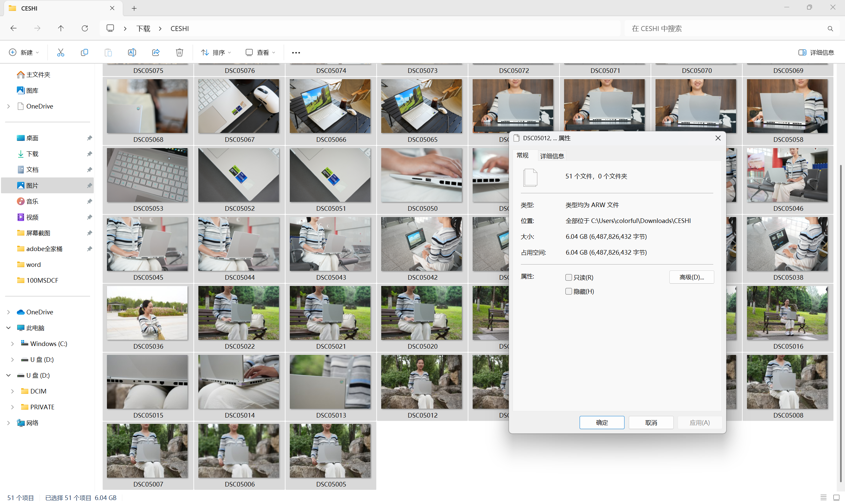Open the more options ellipsis menu
845x504 pixels.
coord(296,53)
